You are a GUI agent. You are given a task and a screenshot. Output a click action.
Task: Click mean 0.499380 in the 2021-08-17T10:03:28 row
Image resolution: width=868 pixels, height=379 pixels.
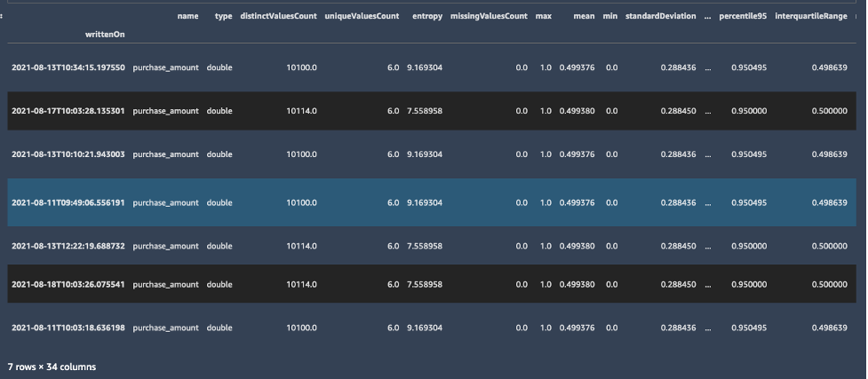pyautogui.click(x=577, y=111)
